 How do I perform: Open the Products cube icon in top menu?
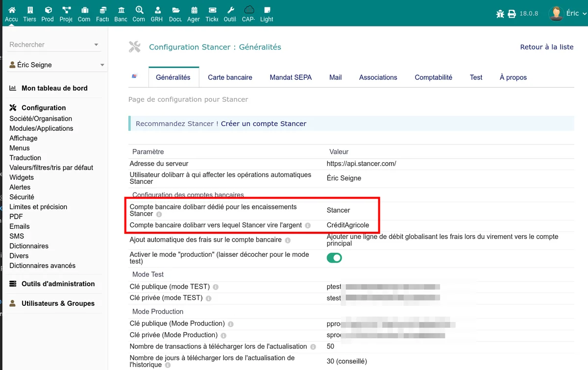[48, 10]
